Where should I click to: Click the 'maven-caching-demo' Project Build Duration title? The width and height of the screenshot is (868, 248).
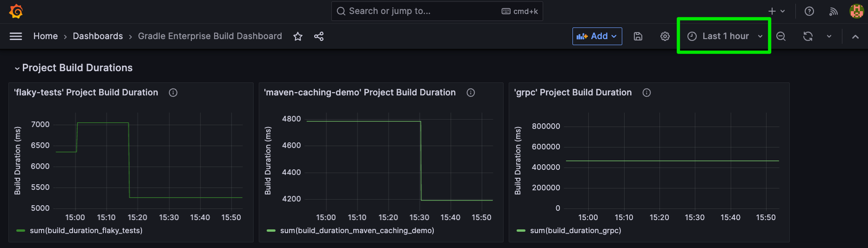click(360, 93)
